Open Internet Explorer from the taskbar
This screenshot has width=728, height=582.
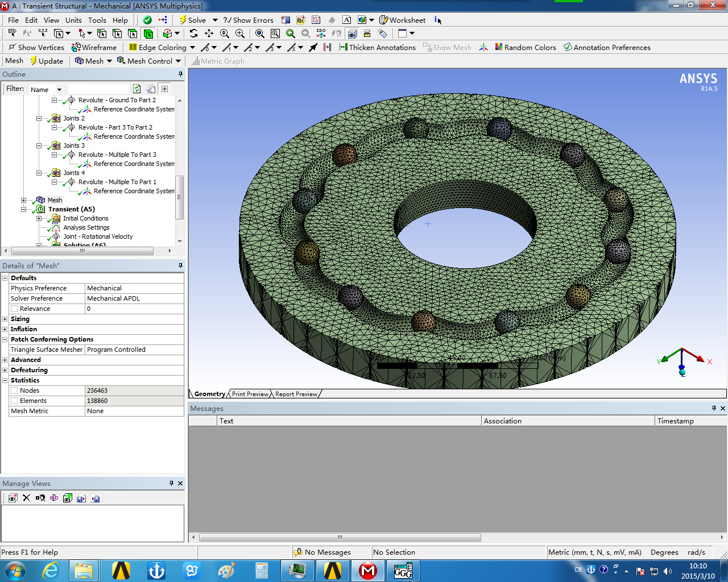pyautogui.click(x=51, y=570)
